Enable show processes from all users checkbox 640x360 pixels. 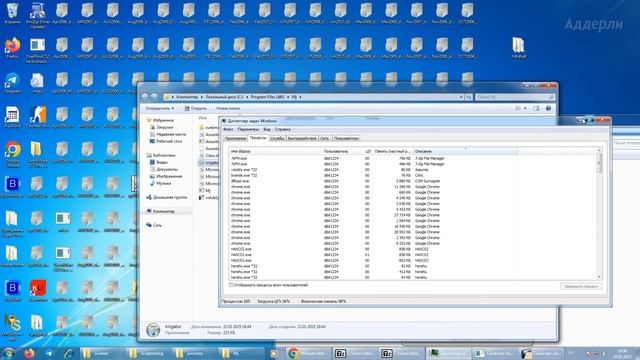tap(231, 285)
